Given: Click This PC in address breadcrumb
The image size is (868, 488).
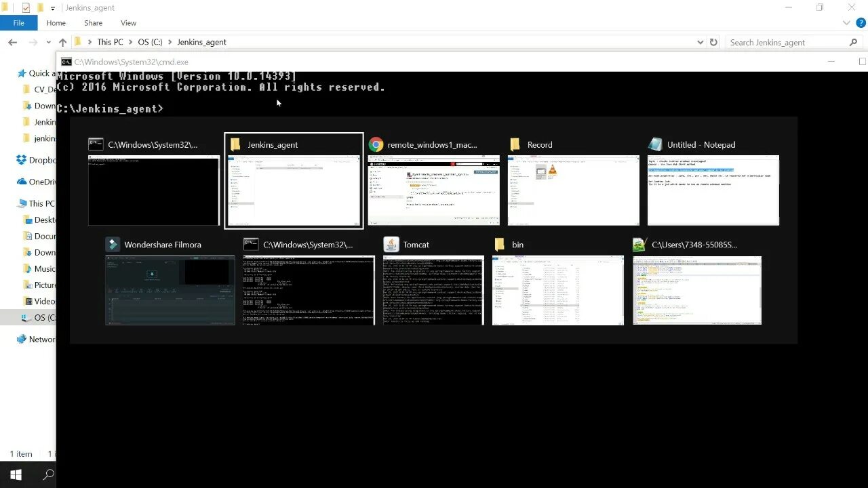Looking at the screenshot, I should [110, 42].
